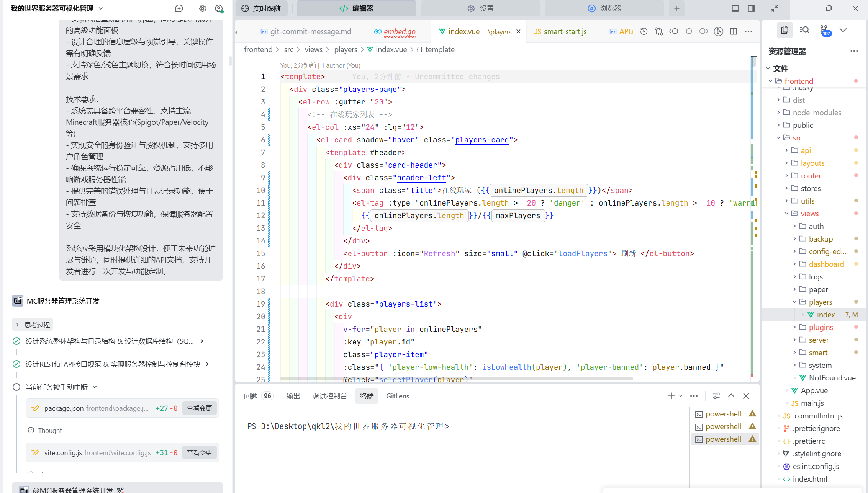View changes for vite.config.js
The image size is (868, 493).
199,453
